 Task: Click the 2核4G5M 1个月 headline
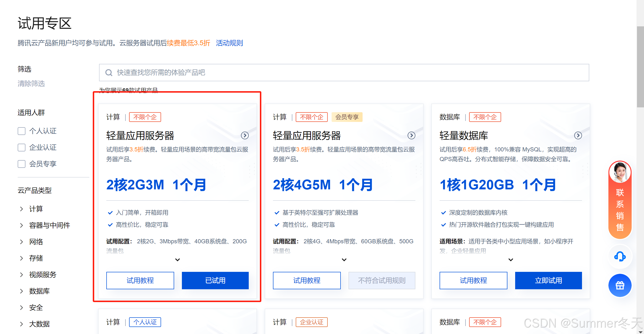(x=323, y=185)
